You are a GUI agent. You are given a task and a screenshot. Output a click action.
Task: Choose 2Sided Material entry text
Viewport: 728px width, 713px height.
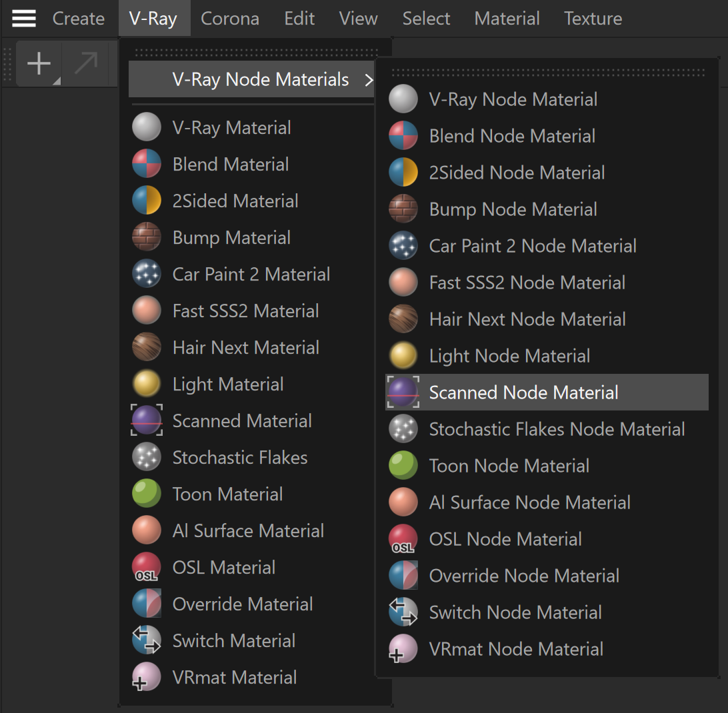(x=235, y=201)
